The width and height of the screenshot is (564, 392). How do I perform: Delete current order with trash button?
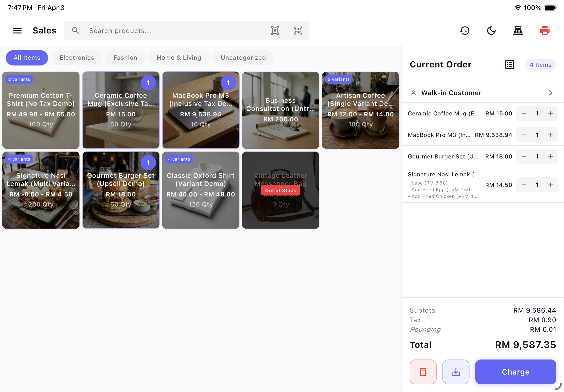(x=423, y=372)
